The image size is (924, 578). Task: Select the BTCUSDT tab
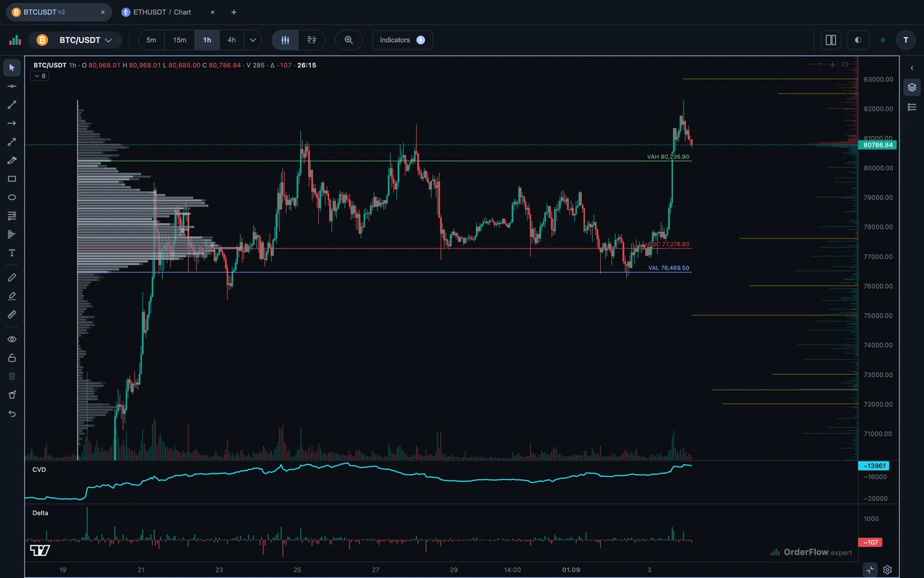pos(58,12)
